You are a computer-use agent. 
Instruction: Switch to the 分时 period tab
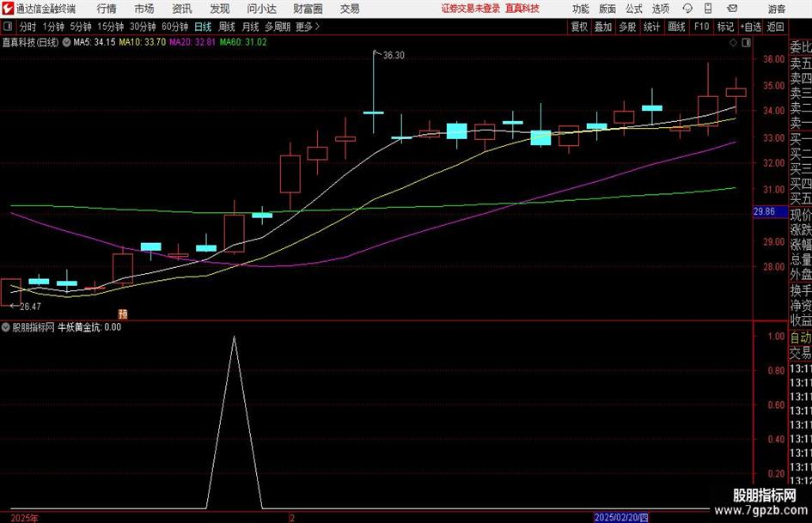pyautogui.click(x=28, y=27)
